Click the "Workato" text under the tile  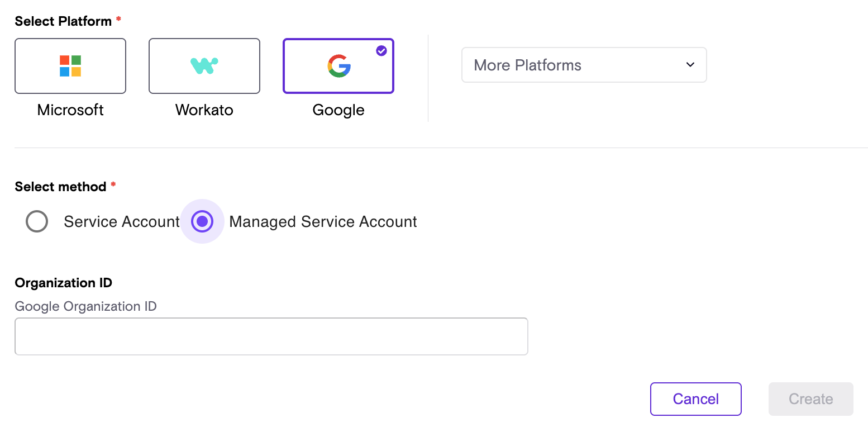click(x=204, y=110)
